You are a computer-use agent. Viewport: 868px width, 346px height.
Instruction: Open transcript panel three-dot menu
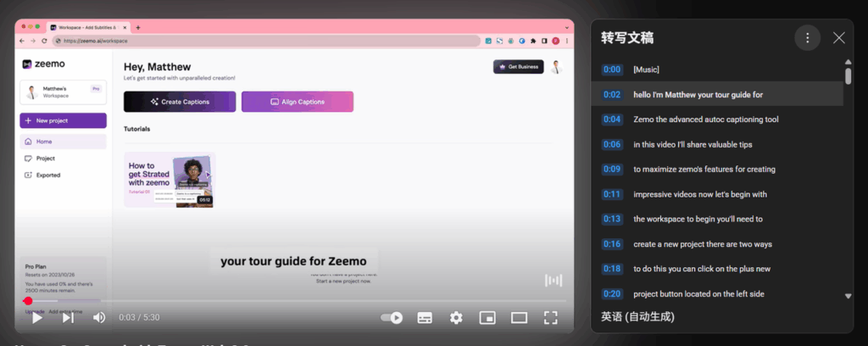808,37
